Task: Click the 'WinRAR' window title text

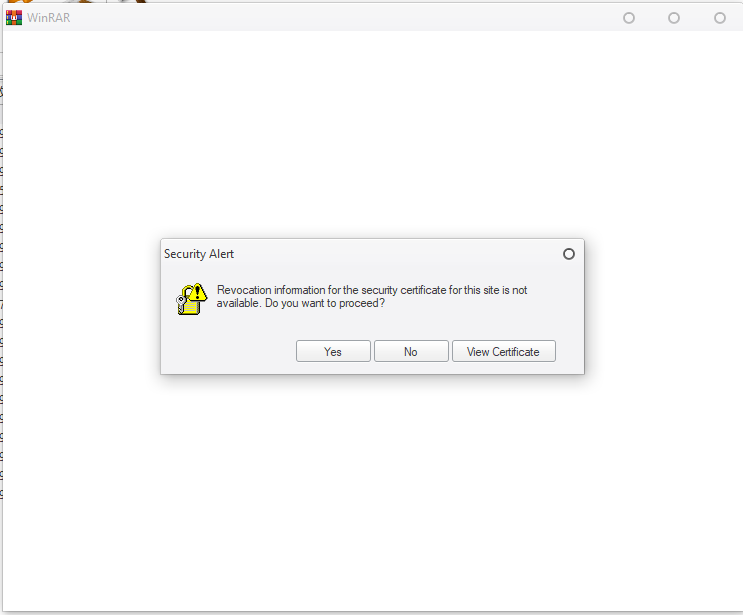Action: coord(49,18)
